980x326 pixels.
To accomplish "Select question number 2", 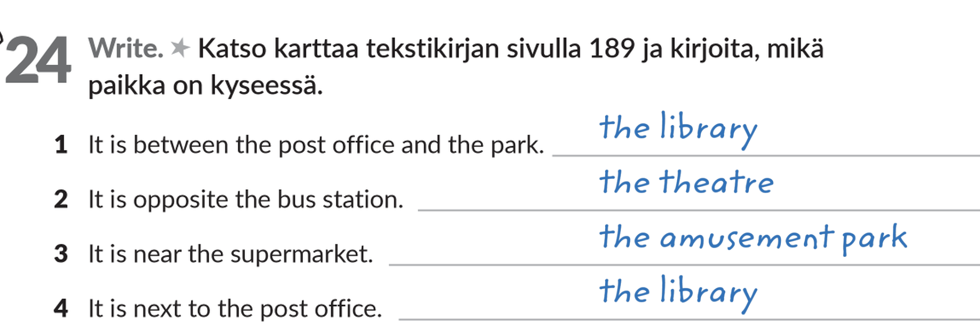I will (x=61, y=199).
